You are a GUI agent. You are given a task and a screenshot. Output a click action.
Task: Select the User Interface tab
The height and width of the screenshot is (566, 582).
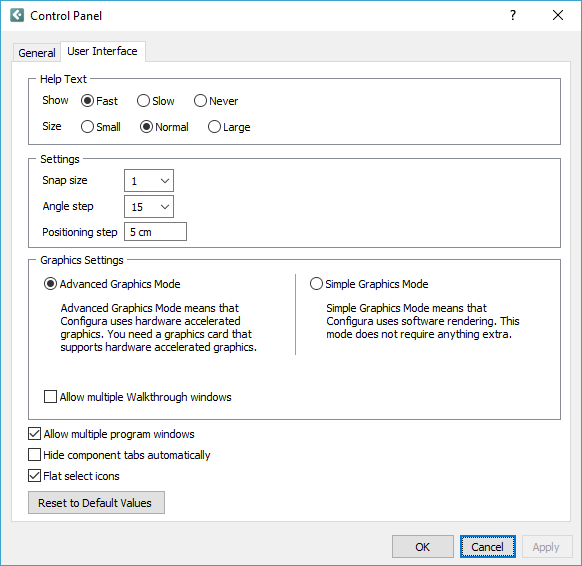102,51
